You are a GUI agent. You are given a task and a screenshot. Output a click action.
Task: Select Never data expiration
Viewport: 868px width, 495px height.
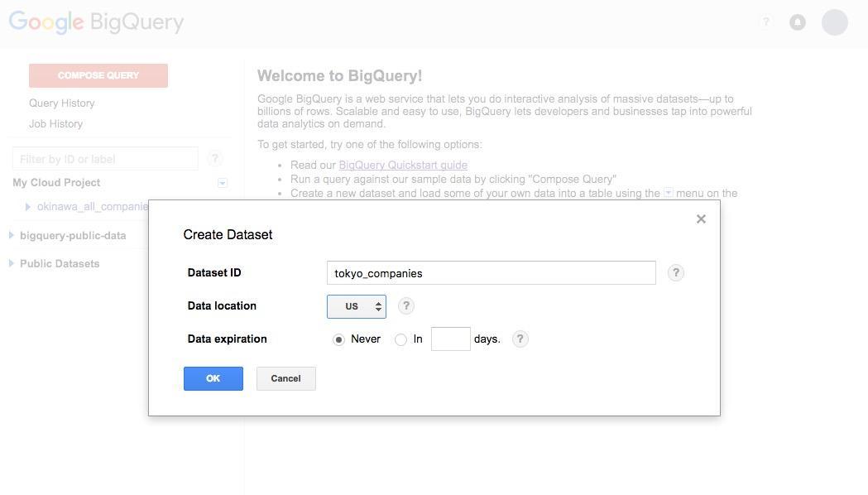[338, 339]
